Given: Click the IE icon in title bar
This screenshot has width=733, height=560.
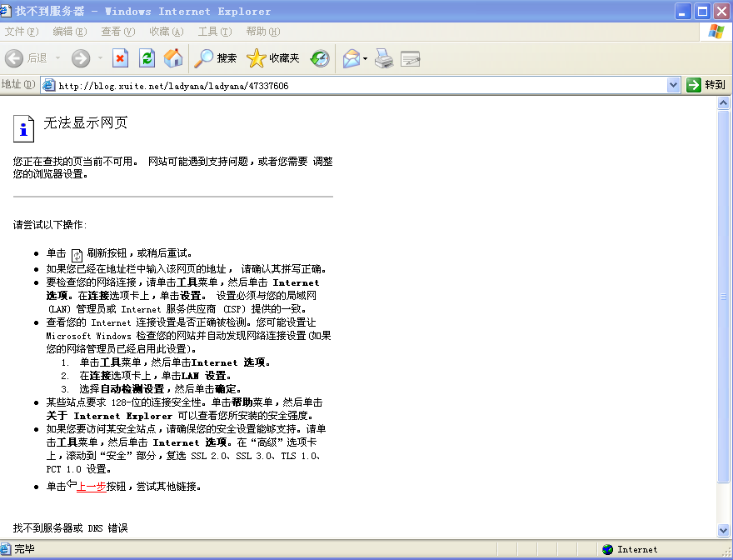Looking at the screenshot, I should click(x=5, y=11).
